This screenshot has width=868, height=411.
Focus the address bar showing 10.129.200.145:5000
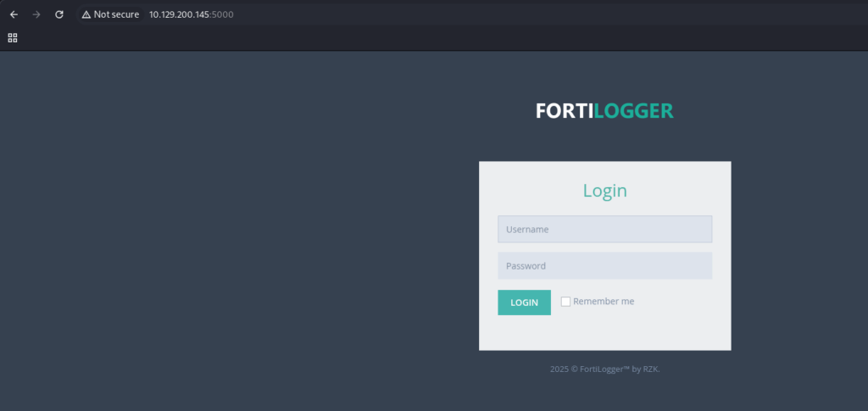(x=192, y=14)
